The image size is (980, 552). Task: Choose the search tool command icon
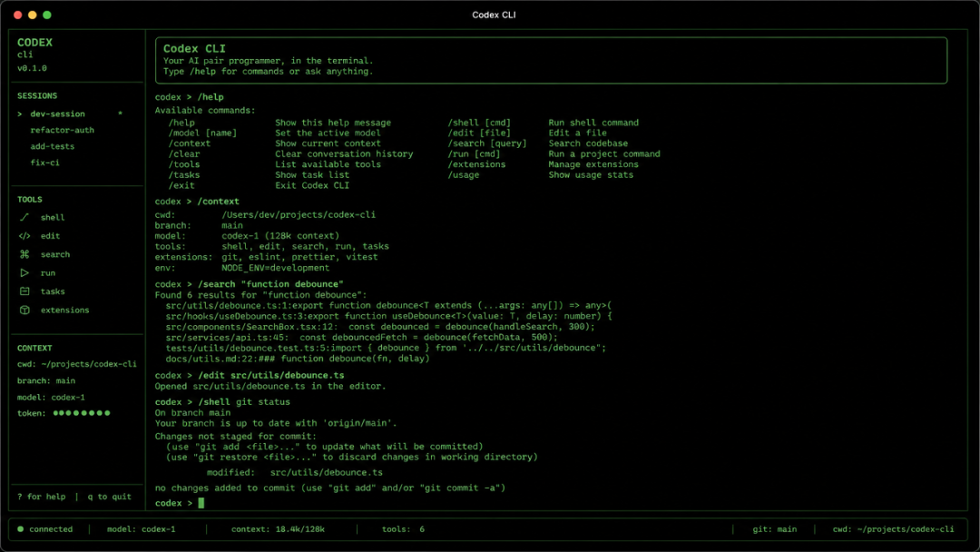[x=24, y=254]
